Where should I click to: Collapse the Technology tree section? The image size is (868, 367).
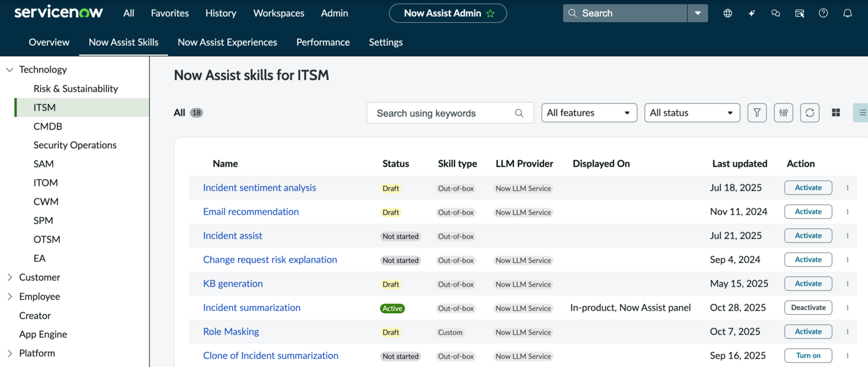tap(10, 70)
